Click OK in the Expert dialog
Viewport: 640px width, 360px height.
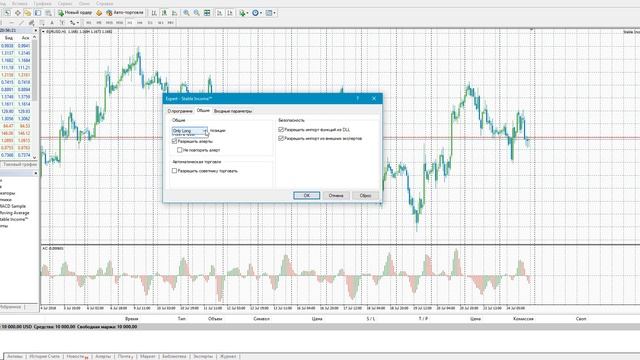pos(307,196)
